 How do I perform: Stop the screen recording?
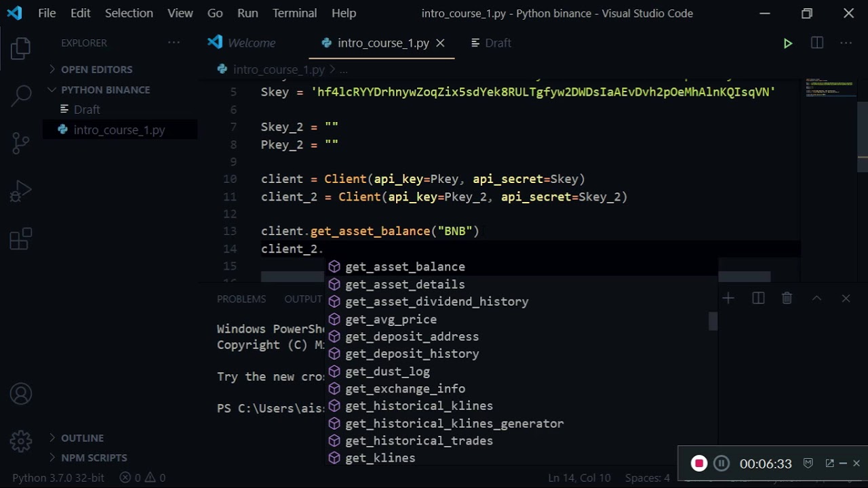(698, 464)
